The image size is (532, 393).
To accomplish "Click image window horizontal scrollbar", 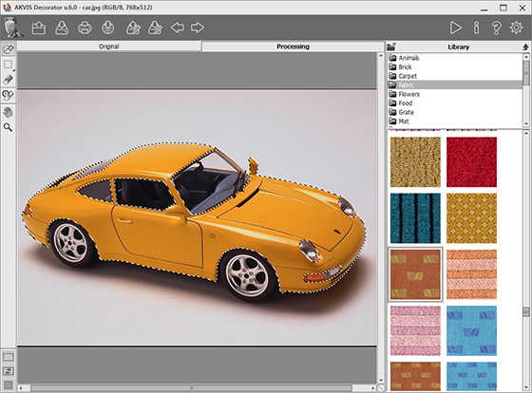I will pos(191,388).
